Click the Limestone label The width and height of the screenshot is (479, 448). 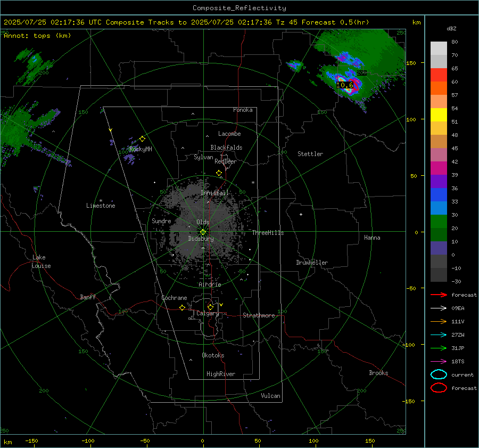pos(101,206)
